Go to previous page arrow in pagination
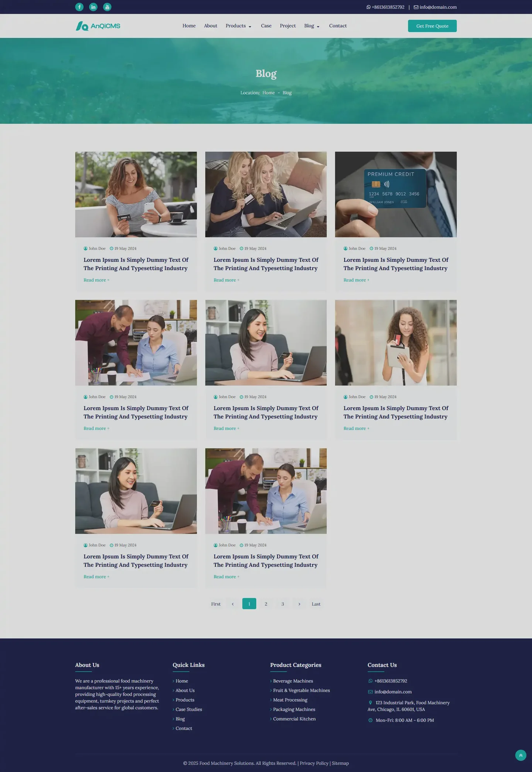 point(232,604)
